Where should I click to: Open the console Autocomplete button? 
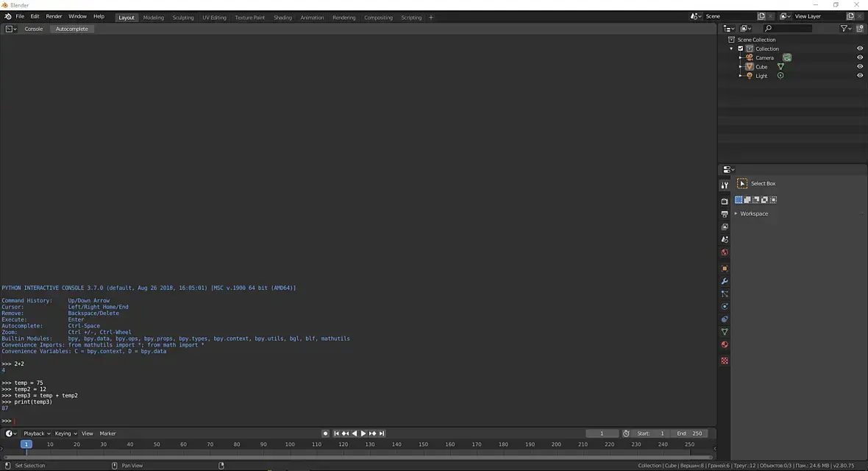point(72,29)
